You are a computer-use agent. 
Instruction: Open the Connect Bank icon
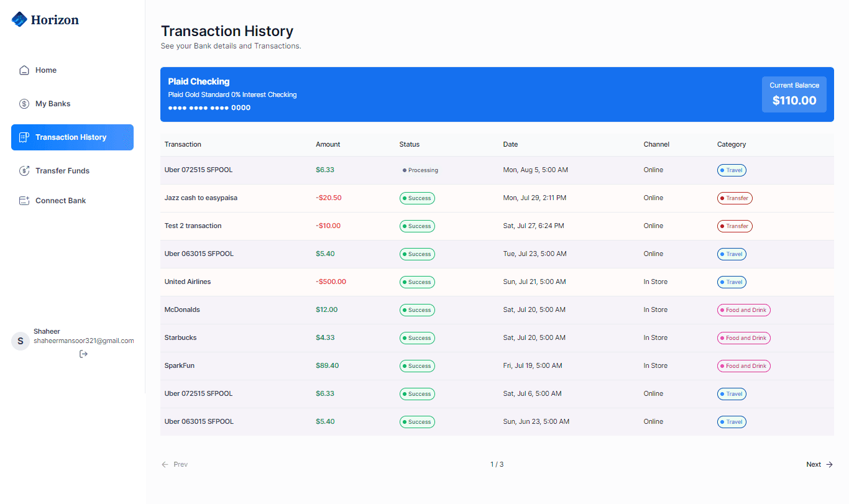[x=24, y=200]
